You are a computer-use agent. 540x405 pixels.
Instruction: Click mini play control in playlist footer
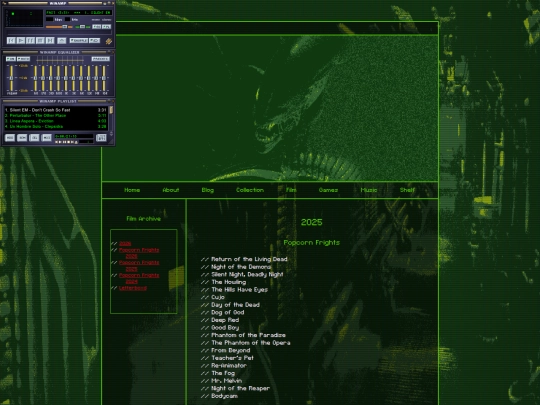[x=60, y=142]
